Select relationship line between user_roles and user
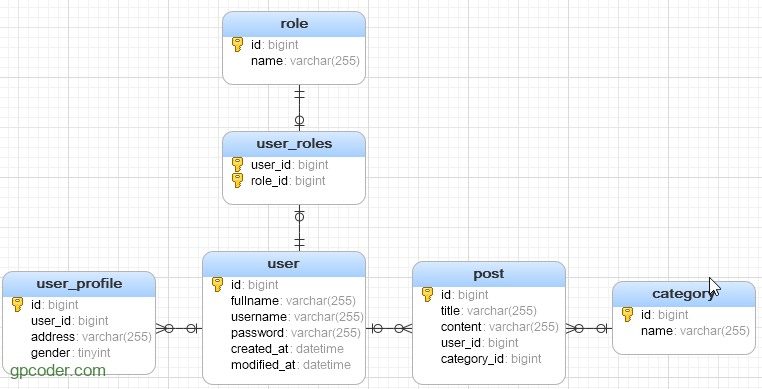762x389 pixels. point(299,228)
